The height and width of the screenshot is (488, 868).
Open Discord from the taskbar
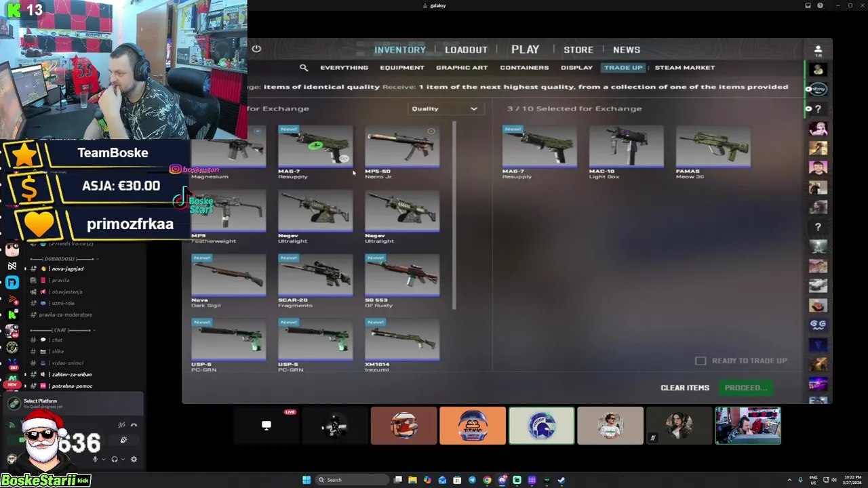click(502, 480)
